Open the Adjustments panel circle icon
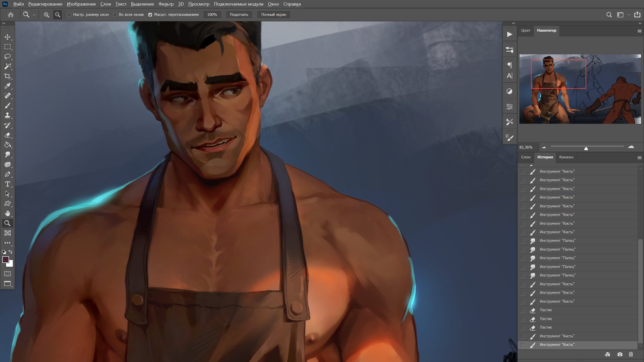The height and width of the screenshot is (362, 644). [x=509, y=91]
